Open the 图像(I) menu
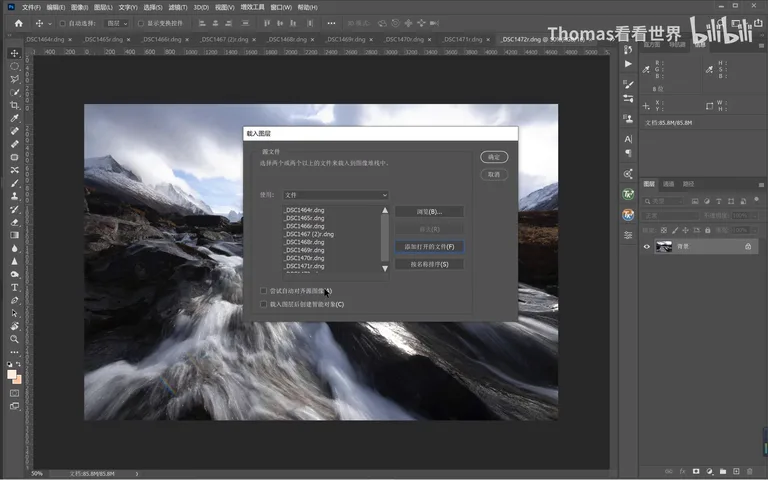Image resolution: width=768 pixels, height=480 pixels. pyautogui.click(x=79, y=7)
